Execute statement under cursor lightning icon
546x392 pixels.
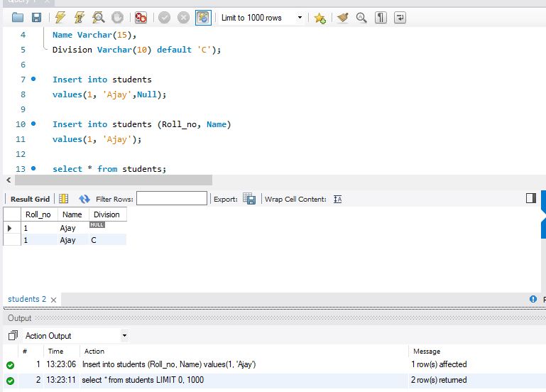(80, 18)
